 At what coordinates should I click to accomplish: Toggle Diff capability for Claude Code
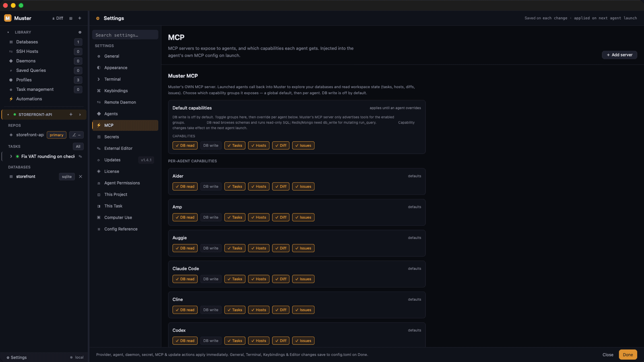pos(281,279)
